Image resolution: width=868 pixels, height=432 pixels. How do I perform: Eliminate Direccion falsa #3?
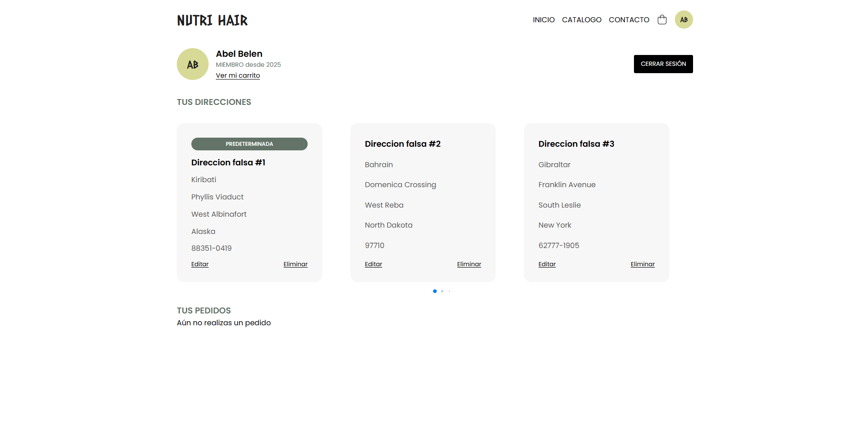(643, 264)
